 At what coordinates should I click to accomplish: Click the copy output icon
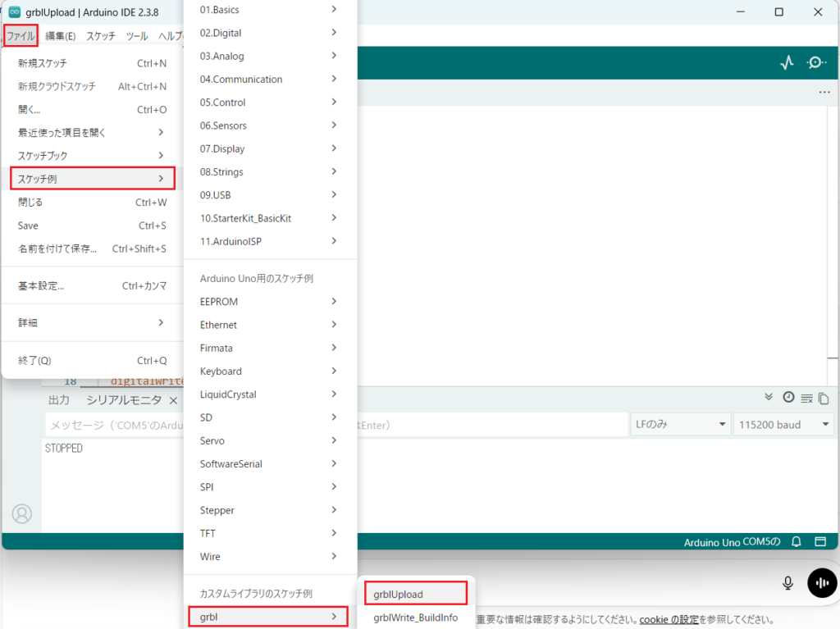(x=823, y=399)
